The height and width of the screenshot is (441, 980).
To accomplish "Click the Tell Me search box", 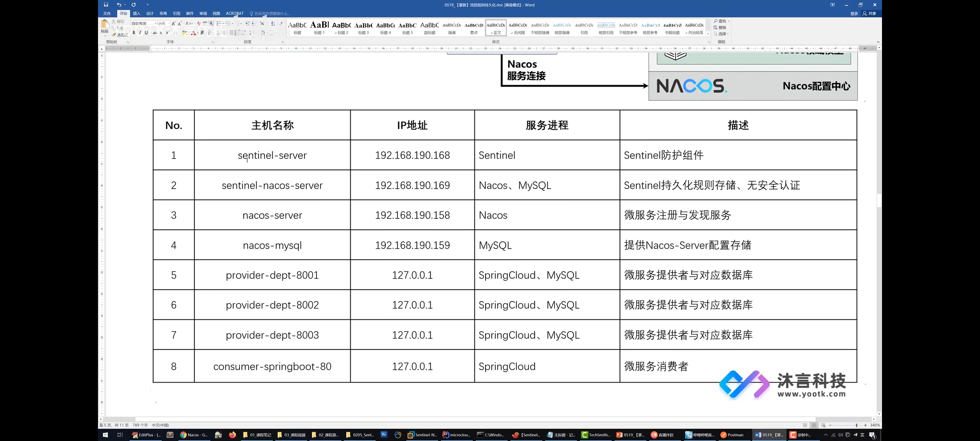I will (x=270, y=13).
